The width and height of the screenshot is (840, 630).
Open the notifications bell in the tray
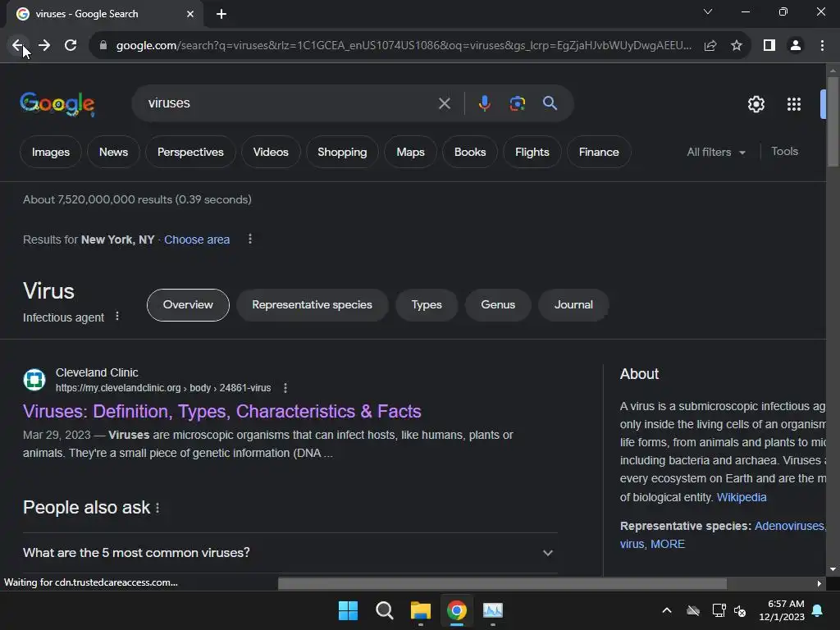pos(817,610)
